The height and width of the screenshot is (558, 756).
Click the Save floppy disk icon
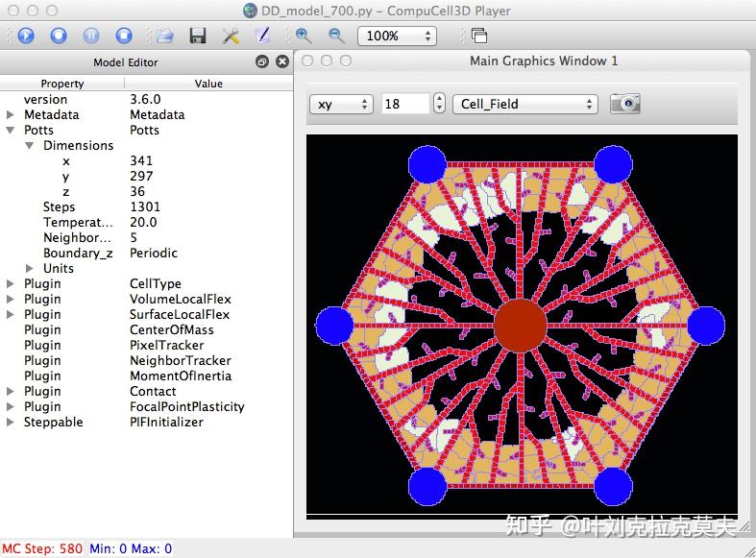[x=198, y=36]
